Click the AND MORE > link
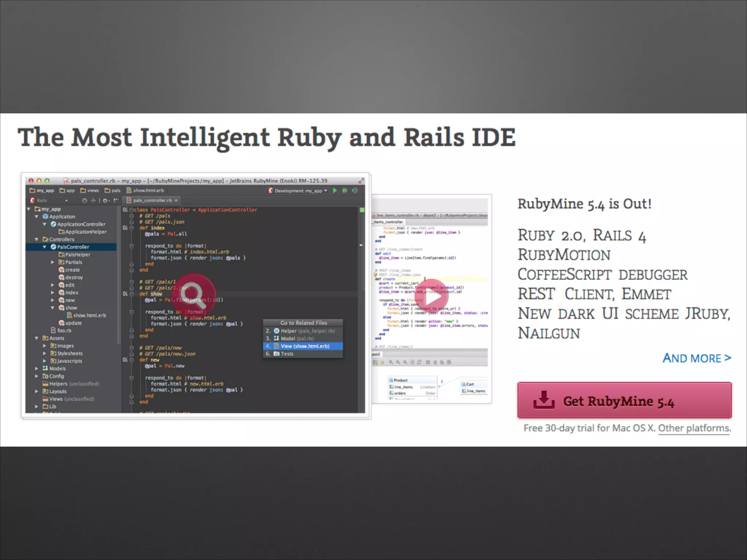Screen dimensions: 747x560 click(697, 358)
